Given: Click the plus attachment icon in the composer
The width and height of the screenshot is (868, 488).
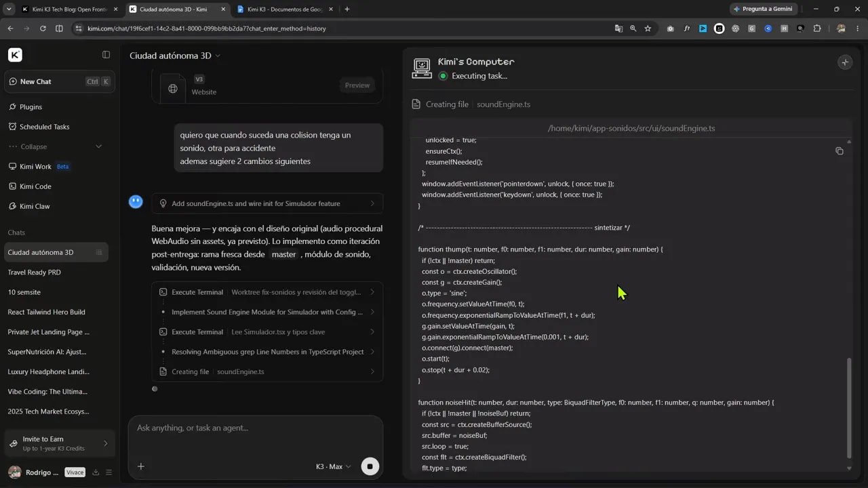Looking at the screenshot, I should coord(141,466).
